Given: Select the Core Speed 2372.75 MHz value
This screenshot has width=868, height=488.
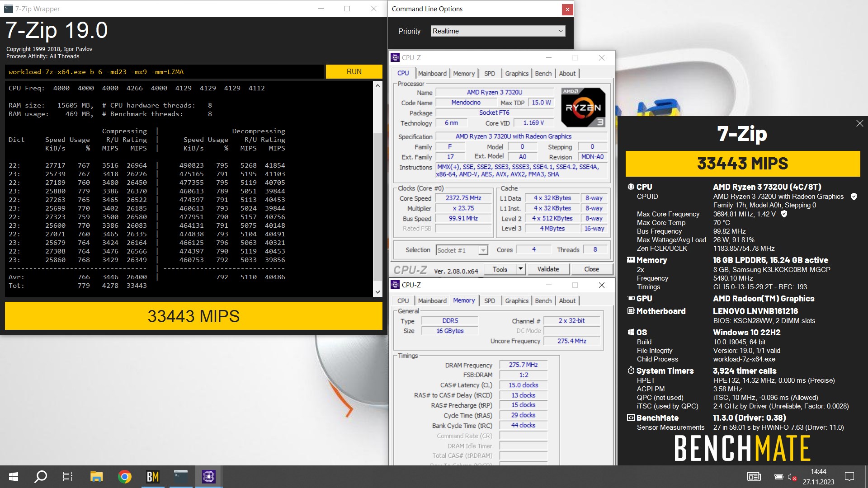Looking at the screenshot, I should 463,198.
